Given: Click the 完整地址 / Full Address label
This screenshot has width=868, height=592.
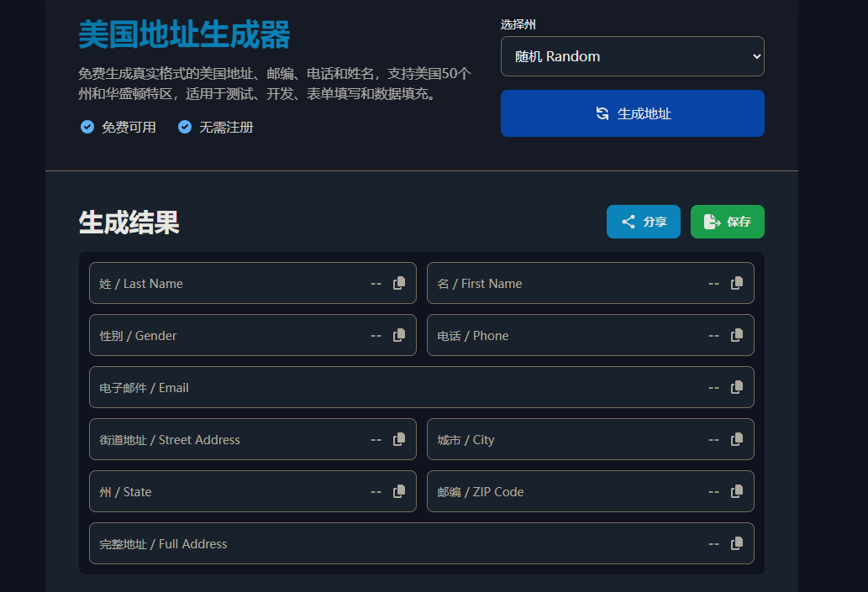Looking at the screenshot, I should [x=163, y=544].
